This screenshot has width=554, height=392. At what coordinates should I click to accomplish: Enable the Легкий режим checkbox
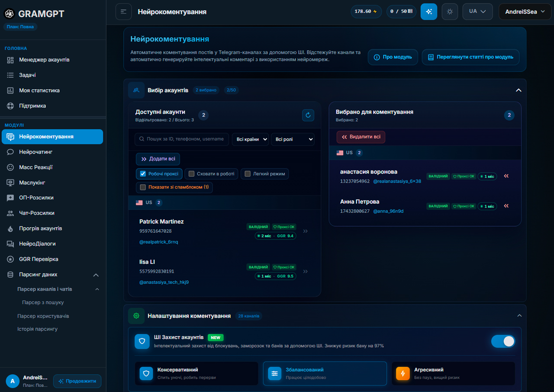click(x=248, y=174)
